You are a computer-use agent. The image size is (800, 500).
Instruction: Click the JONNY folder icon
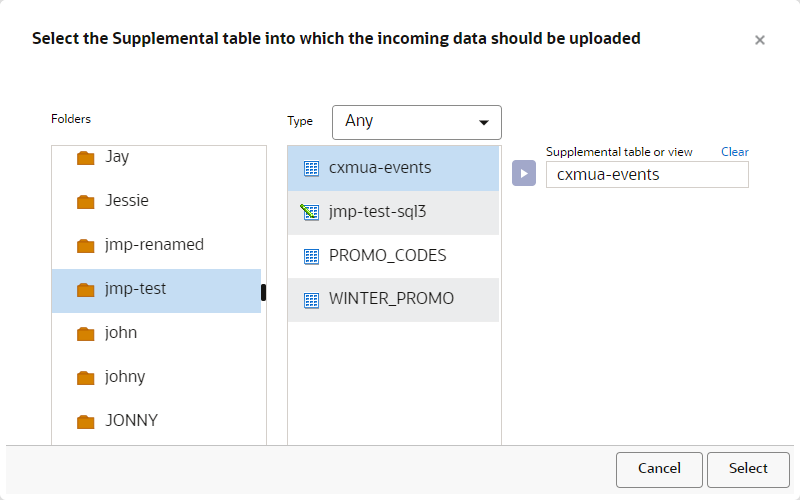[85, 421]
